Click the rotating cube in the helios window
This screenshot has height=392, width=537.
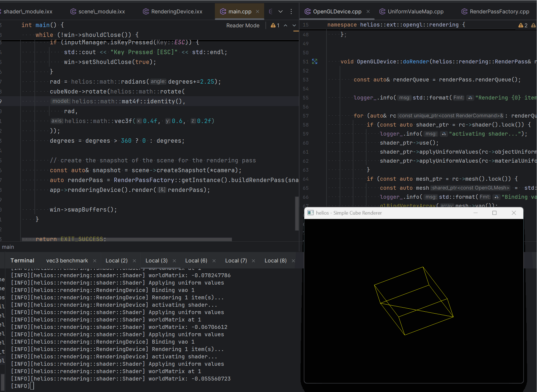pyautogui.click(x=413, y=301)
